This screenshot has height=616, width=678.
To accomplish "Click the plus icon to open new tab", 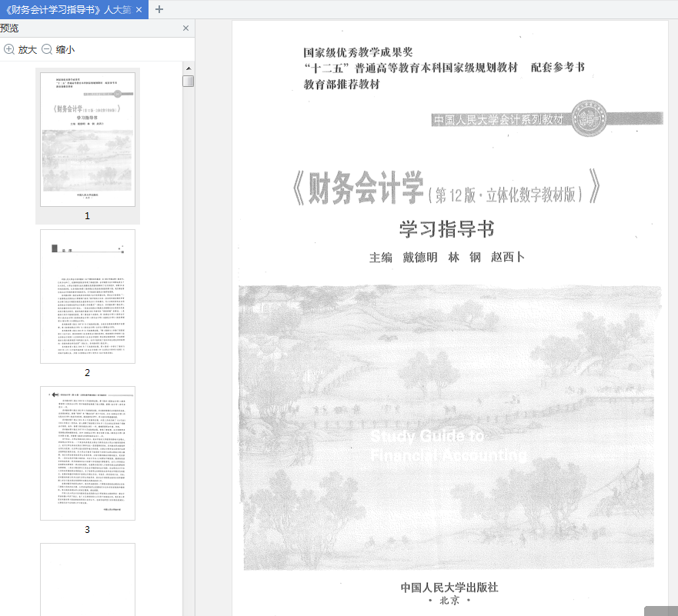I will tap(159, 9).
